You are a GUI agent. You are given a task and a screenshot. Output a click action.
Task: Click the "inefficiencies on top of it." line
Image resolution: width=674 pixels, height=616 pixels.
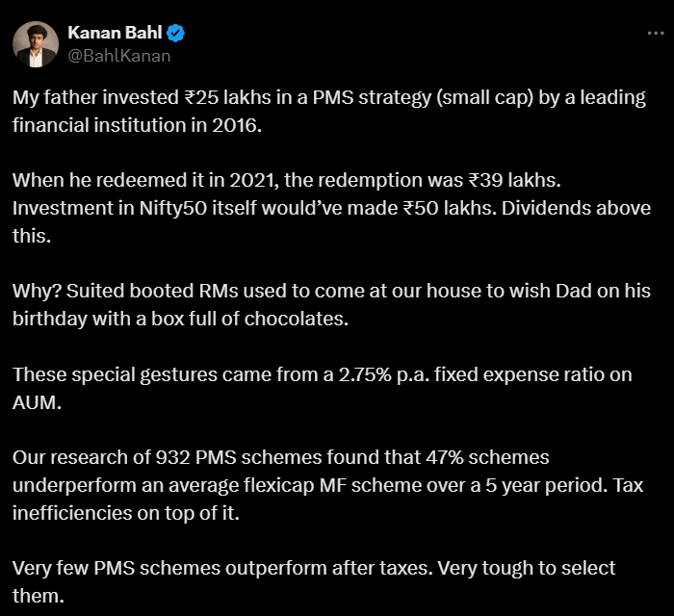click(x=126, y=513)
